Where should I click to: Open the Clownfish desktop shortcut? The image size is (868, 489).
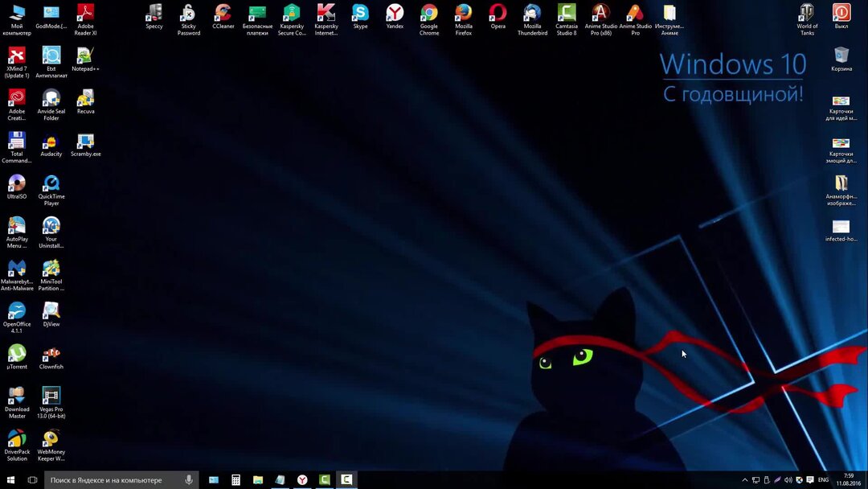pos(51,357)
